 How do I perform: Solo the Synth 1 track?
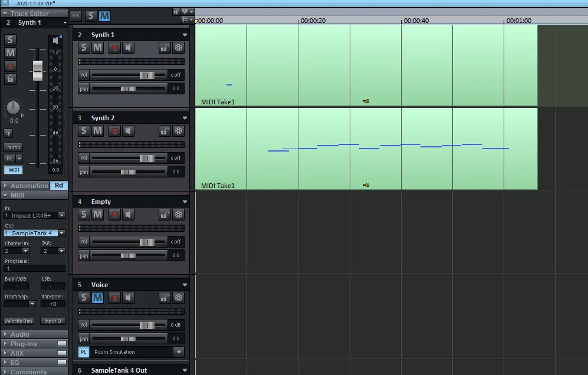[84, 48]
